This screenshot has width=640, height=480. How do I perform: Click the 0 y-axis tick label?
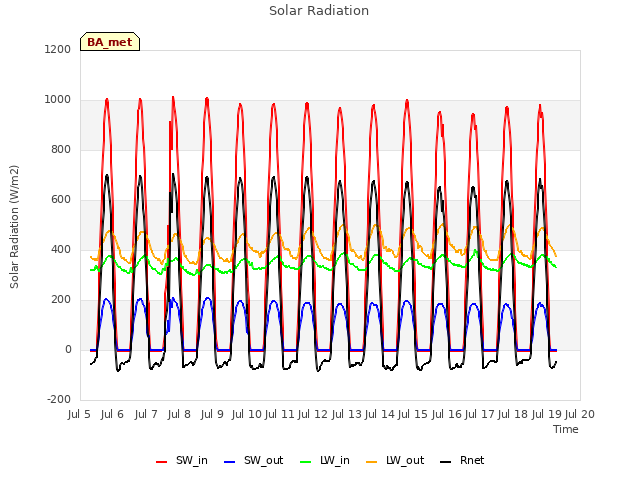(x=68, y=349)
